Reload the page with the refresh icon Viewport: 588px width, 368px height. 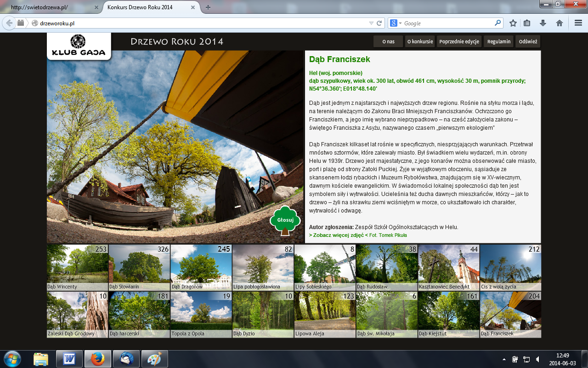point(379,23)
